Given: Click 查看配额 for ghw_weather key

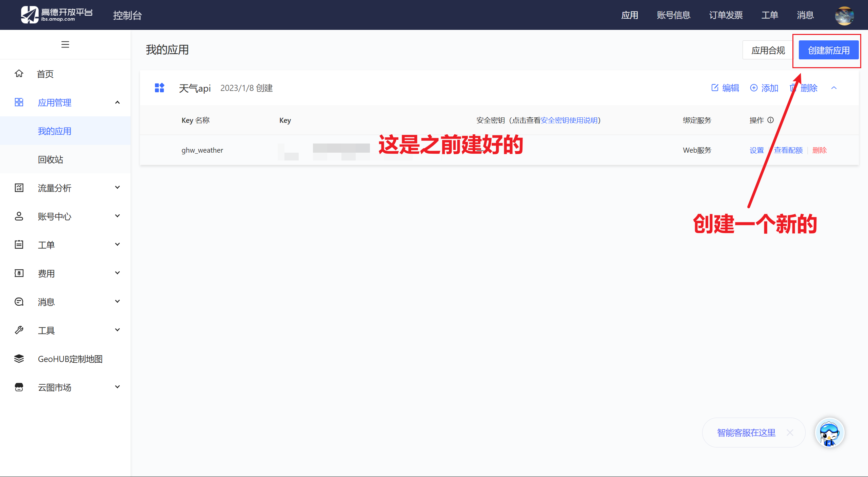Looking at the screenshot, I should 788,150.
